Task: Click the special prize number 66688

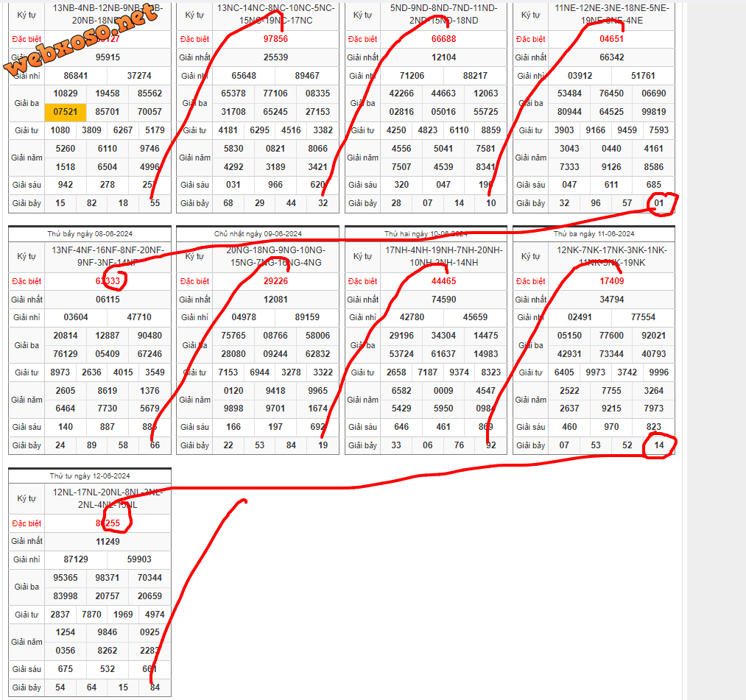Action: (x=443, y=39)
